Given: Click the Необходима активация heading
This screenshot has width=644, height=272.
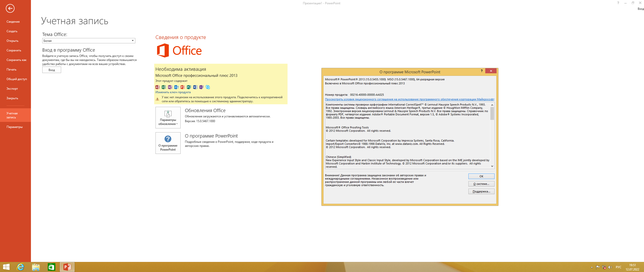Looking at the screenshot, I should (x=181, y=69).
